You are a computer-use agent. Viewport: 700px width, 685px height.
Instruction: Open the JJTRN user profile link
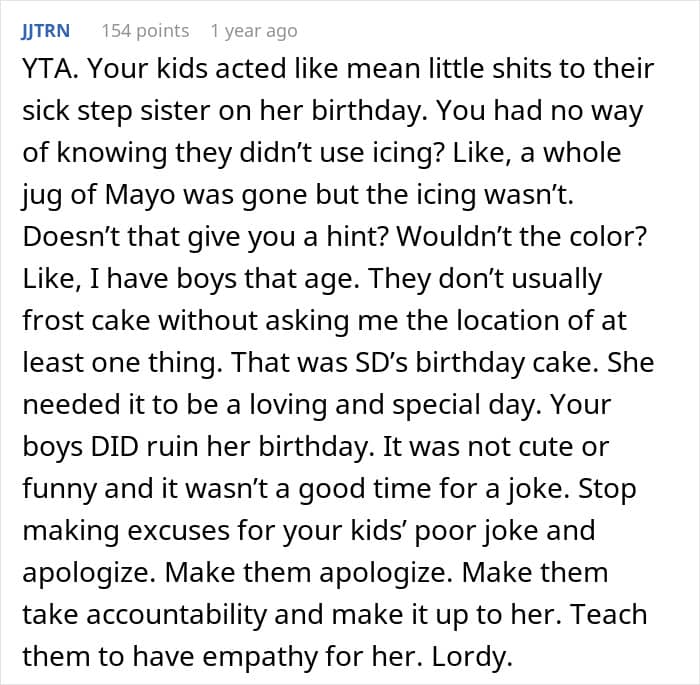[x=47, y=31]
